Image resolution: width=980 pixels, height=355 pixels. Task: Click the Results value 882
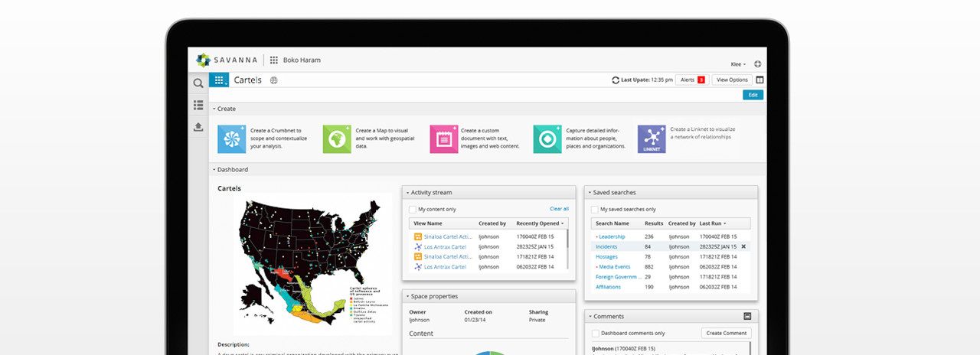(x=648, y=267)
